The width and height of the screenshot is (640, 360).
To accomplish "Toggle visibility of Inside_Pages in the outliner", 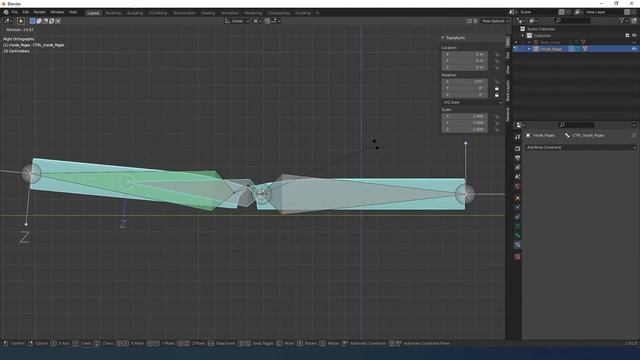I will coord(634,49).
